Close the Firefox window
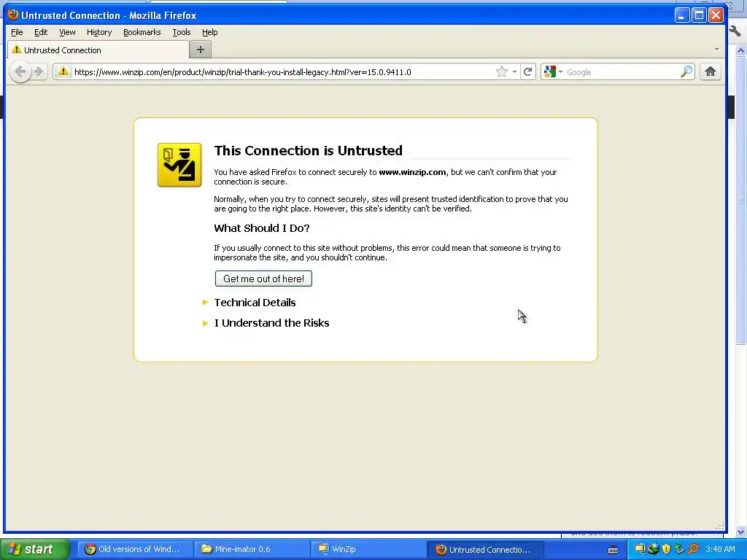The width and height of the screenshot is (747, 560). tap(716, 15)
